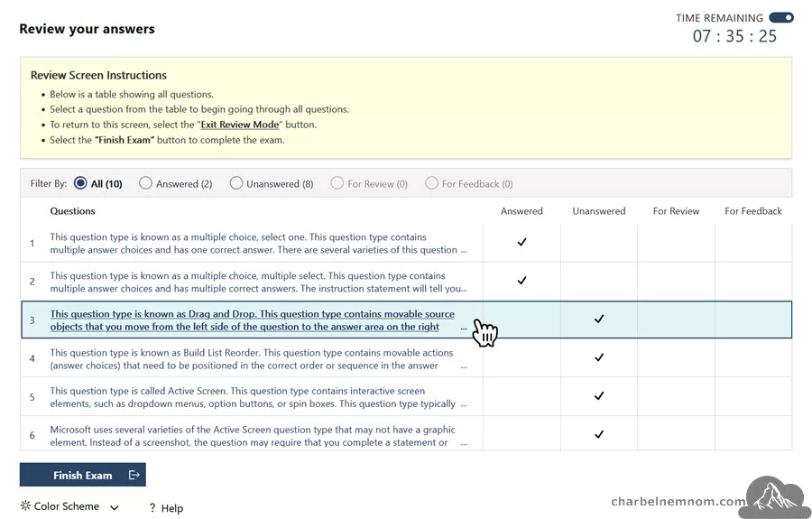The width and height of the screenshot is (812, 519).
Task: Click the Unanswered checkmark for question 6
Action: [599, 434]
